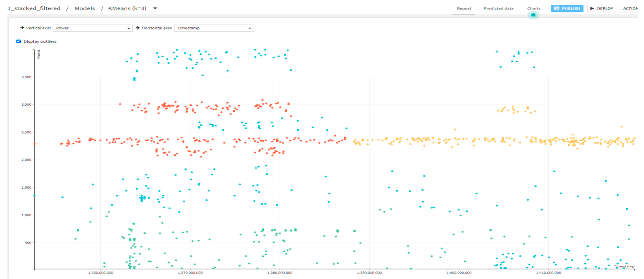Uncheck the Display outliers checkbox

point(19,41)
